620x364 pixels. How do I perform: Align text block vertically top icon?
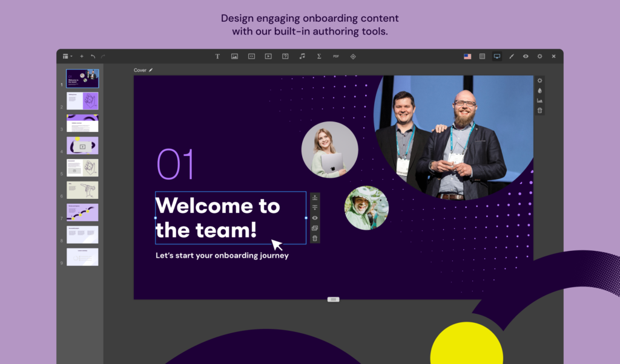tap(315, 198)
